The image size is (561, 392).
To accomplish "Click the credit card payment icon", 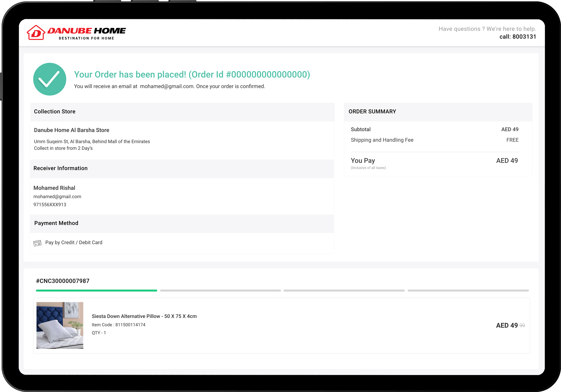I will tap(37, 243).
